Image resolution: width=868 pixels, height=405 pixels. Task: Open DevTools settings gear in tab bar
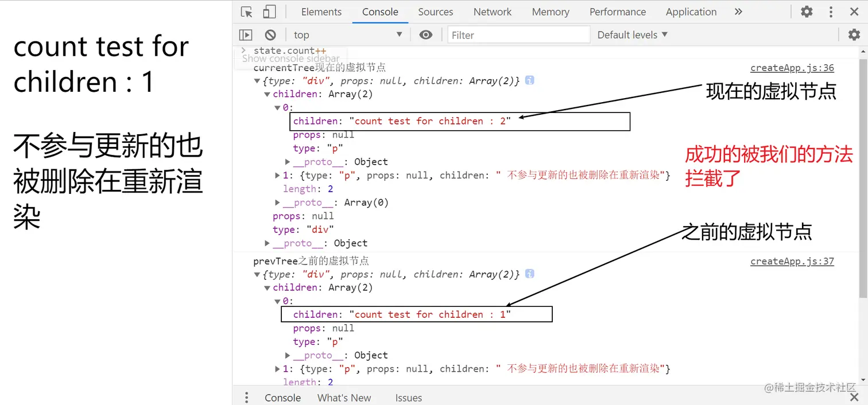click(x=807, y=11)
